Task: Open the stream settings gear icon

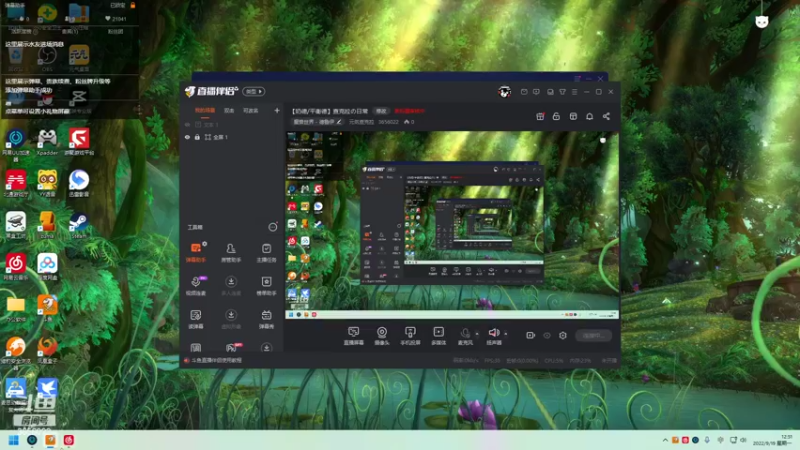Action: pyautogui.click(x=563, y=335)
